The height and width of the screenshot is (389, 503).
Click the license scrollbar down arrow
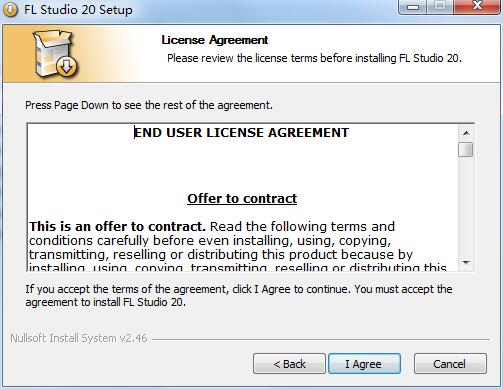[x=466, y=263]
